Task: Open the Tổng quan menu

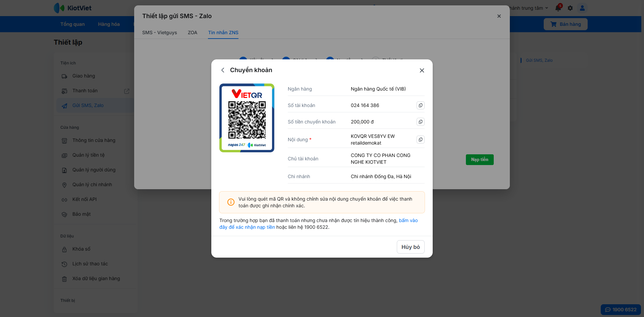Action: [72, 24]
